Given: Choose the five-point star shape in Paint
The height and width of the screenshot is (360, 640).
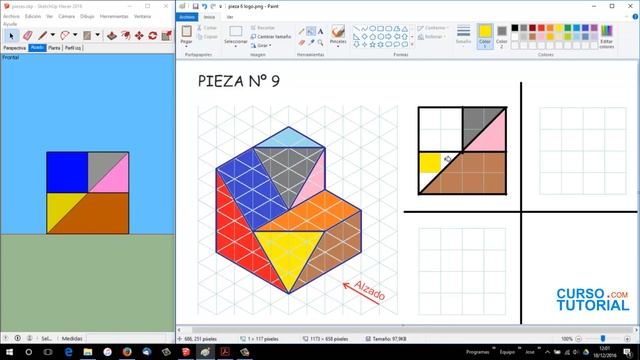Looking at the screenshot, I should point(372,44).
